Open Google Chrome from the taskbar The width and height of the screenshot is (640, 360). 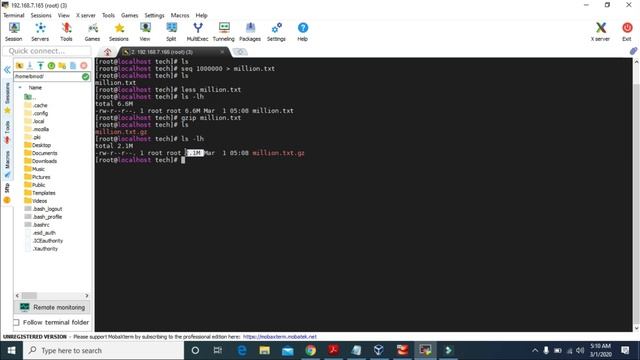click(310, 350)
